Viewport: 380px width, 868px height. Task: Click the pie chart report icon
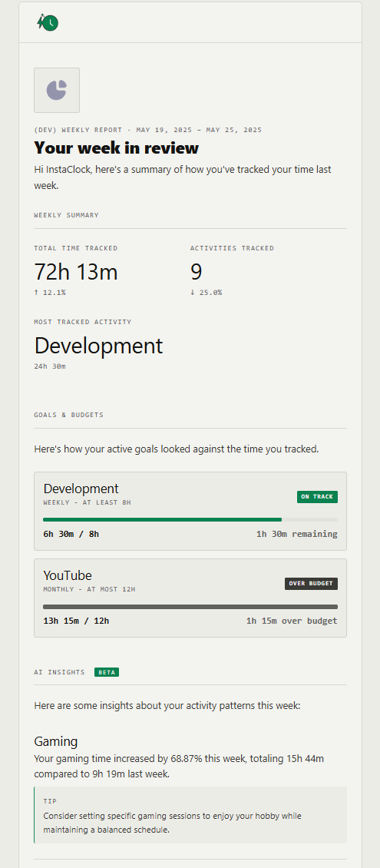56,90
